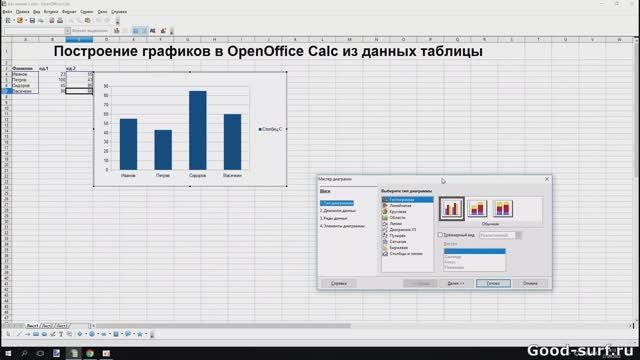Select the Rectangle drawing tool
This screenshot has width=640, height=360.
(36, 334)
